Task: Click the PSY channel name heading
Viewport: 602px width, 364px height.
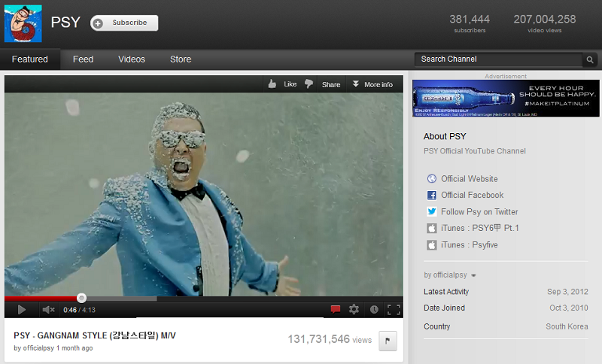Action: (65, 23)
